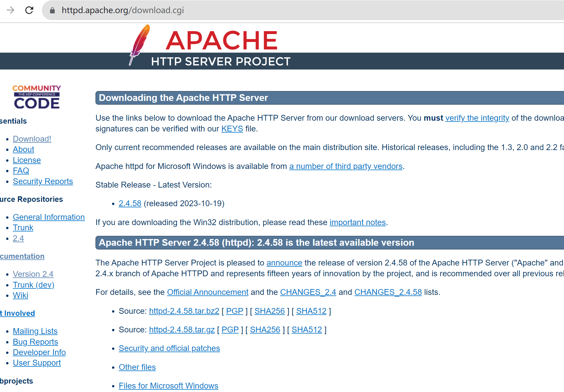Click the General Information repositories link
Viewport: 564px width, 392px height.
point(49,217)
